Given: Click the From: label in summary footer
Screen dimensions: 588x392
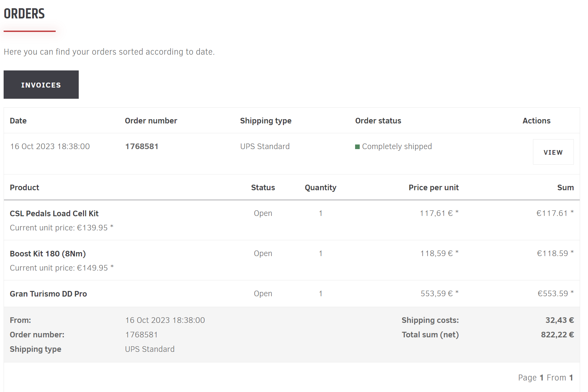Looking at the screenshot, I should (x=20, y=320).
